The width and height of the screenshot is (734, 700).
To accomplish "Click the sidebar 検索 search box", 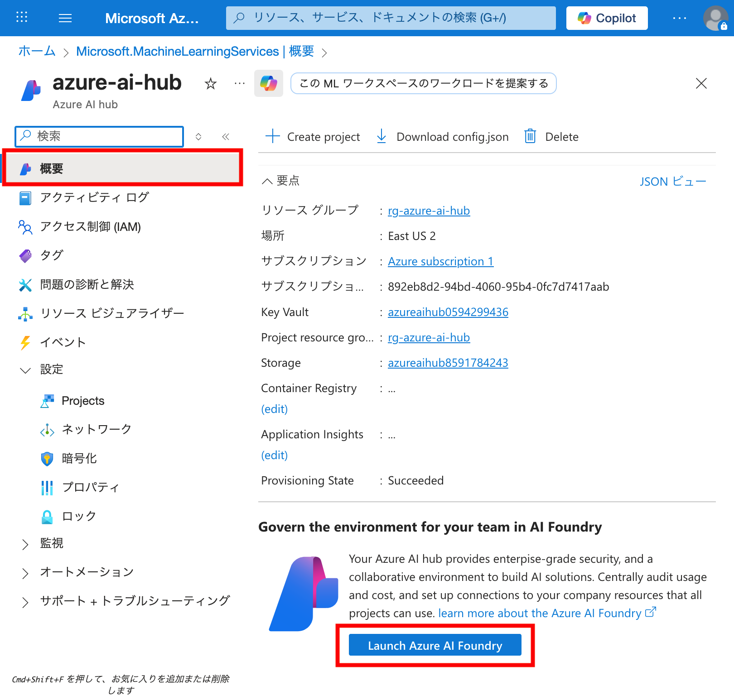I will 99,136.
